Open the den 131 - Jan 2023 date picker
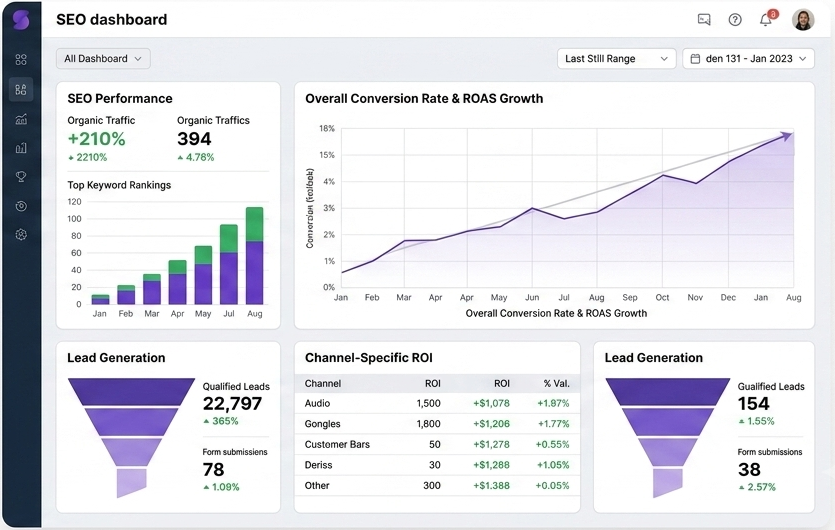Screen dimensions: 835x530 tap(748, 59)
